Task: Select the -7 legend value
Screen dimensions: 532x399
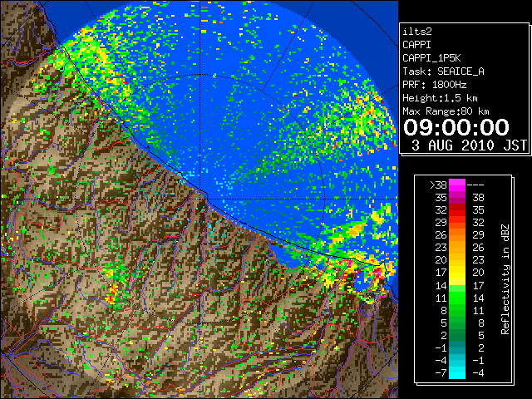Action: [441, 373]
